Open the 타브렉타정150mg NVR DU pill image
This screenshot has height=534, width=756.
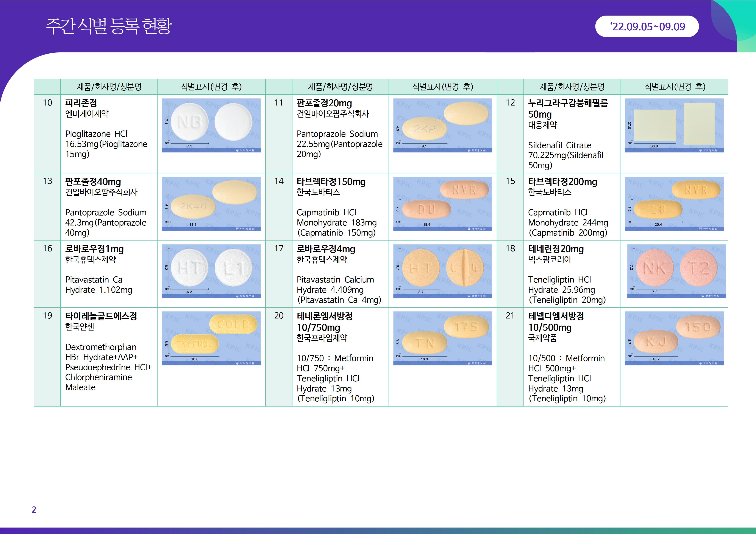442,204
